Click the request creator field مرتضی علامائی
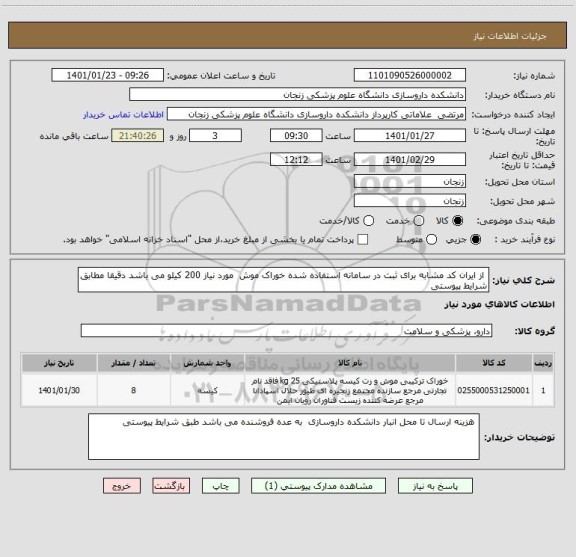 point(316,114)
